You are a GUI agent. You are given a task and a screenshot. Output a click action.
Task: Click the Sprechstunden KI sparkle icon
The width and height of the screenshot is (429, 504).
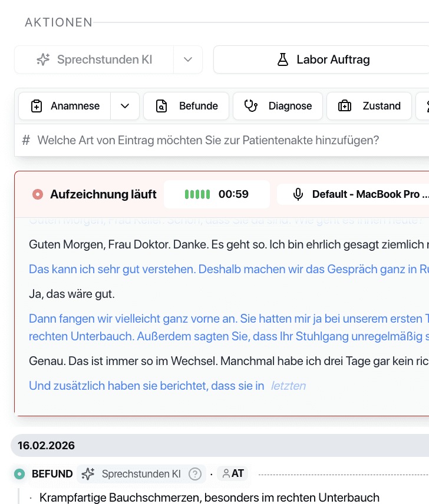(43, 59)
